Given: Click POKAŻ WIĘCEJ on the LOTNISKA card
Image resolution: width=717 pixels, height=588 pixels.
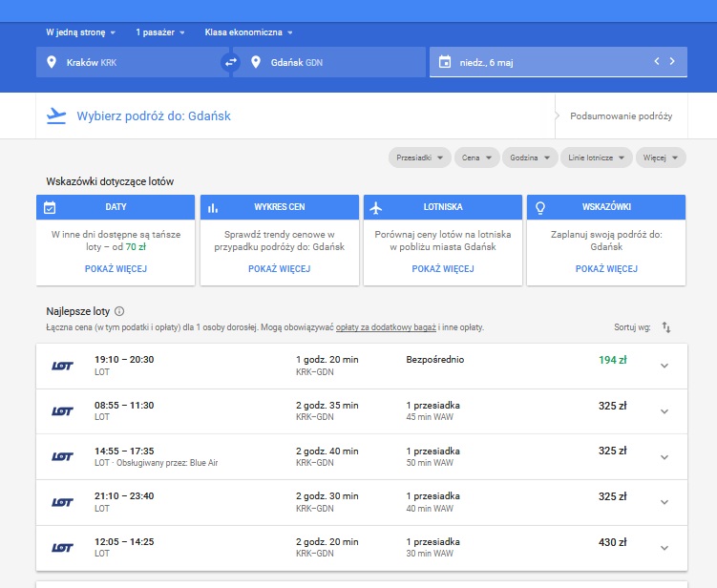Looking at the screenshot, I should tap(443, 269).
